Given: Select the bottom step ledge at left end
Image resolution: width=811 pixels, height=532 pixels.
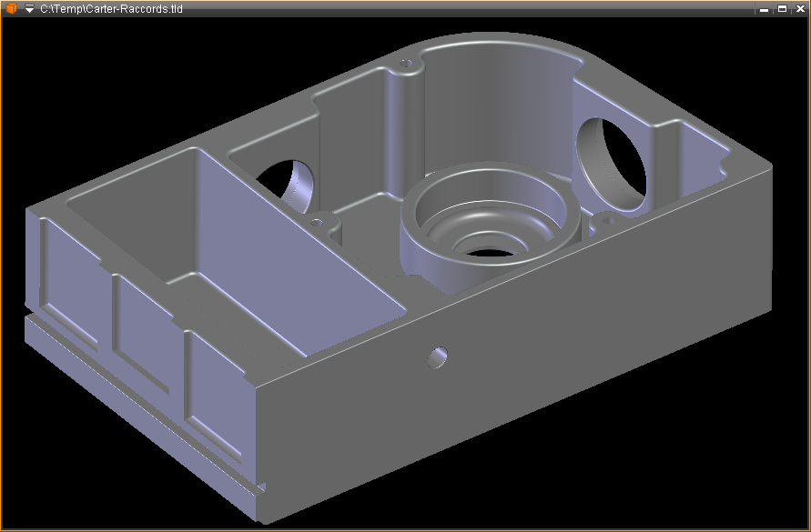Looking at the screenshot, I should [137, 409].
